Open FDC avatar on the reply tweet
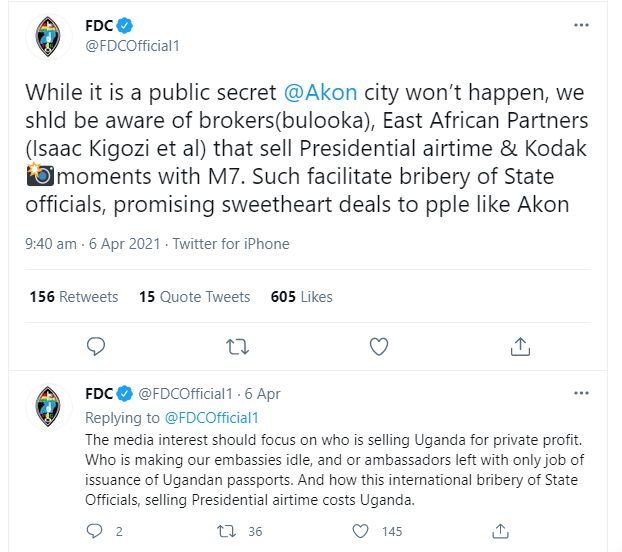Viewport: 622px width, 552px height. click(48, 406)
